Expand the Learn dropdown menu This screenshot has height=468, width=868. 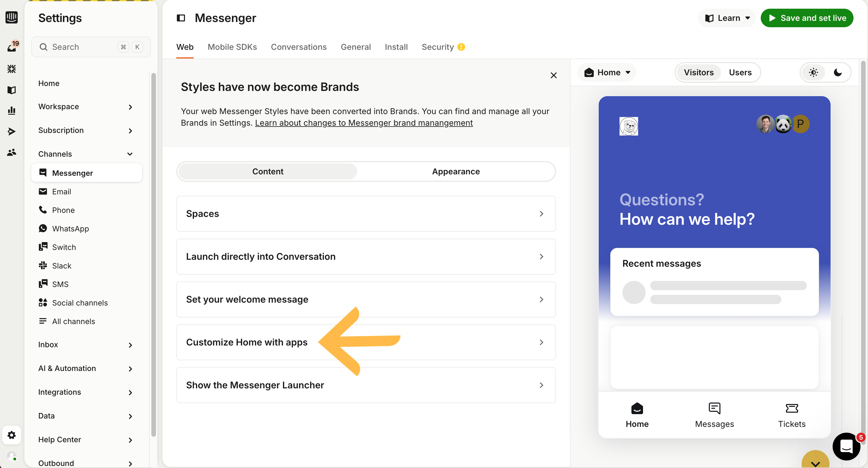point(727,18)
